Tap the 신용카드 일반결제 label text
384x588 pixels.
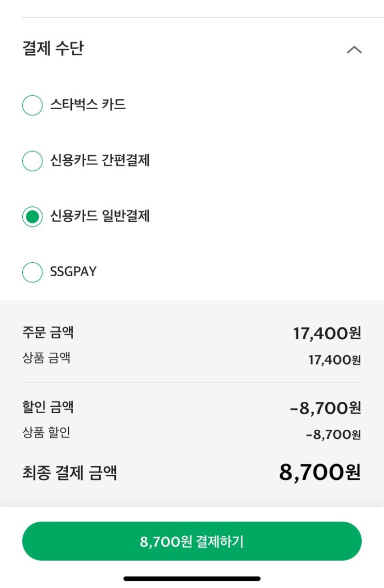(100, 216)
